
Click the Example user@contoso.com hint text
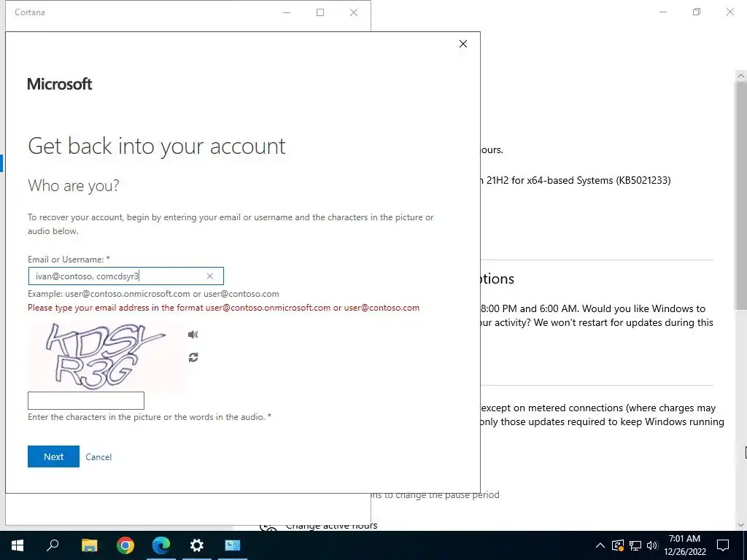click(153, 294)
